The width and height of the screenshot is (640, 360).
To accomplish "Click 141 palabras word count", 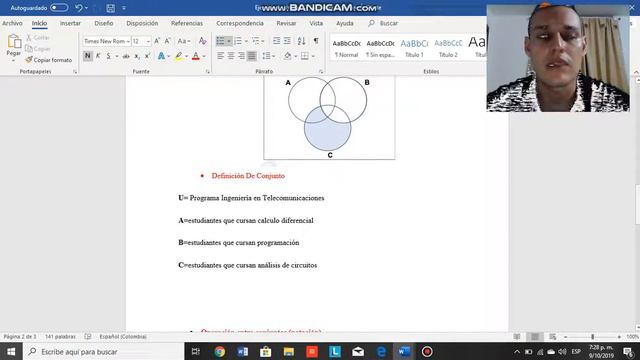I will coord(60,337).
